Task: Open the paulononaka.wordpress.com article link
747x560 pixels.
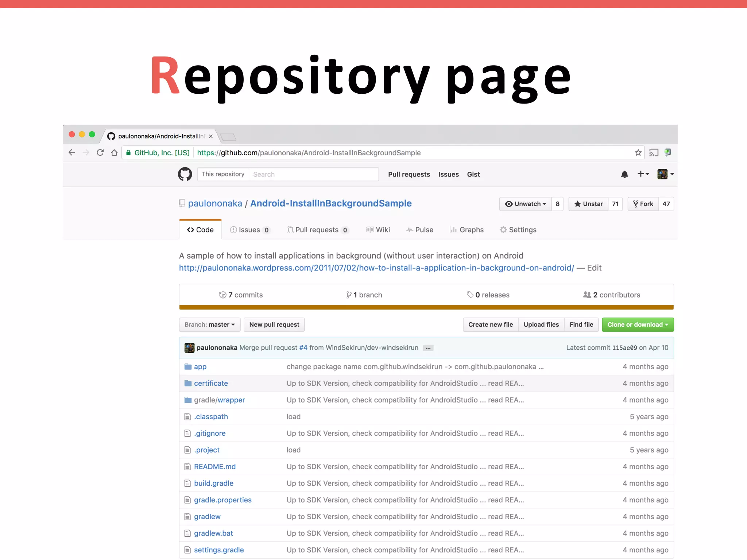Action: [x=376, y=268]
